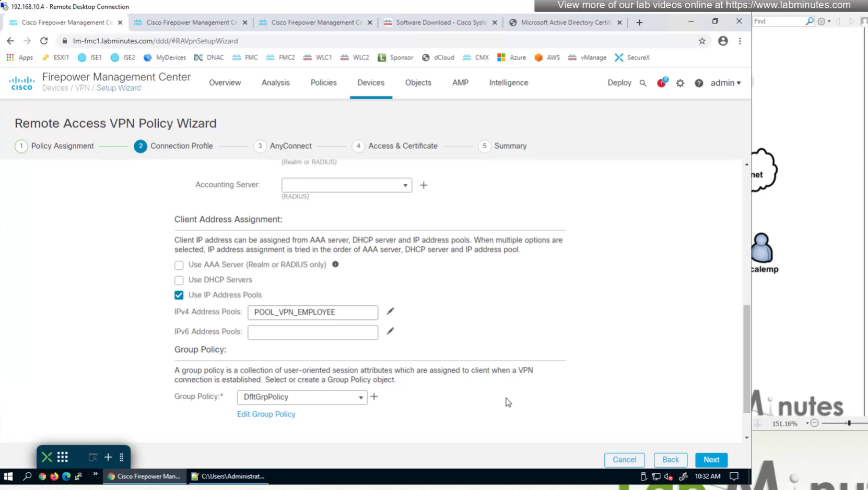Open the notifications alert icon
This screenshot has height=490, width=868.
(662, 83)
